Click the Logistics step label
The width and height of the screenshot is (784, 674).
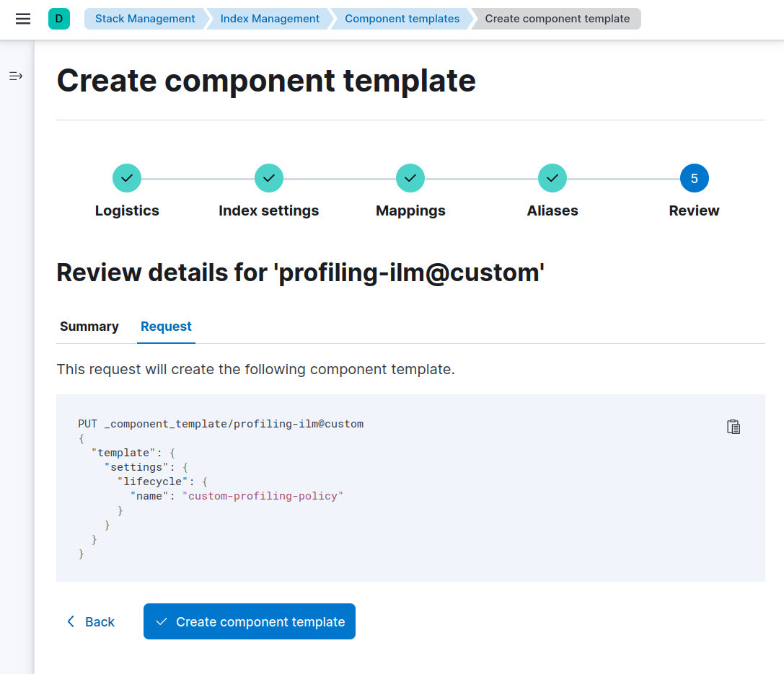(127, 210)
